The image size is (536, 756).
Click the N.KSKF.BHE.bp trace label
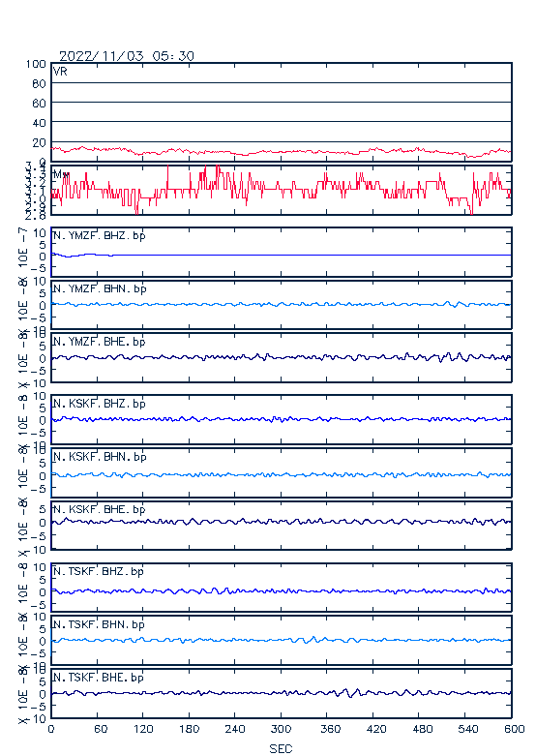click(100, 509)
